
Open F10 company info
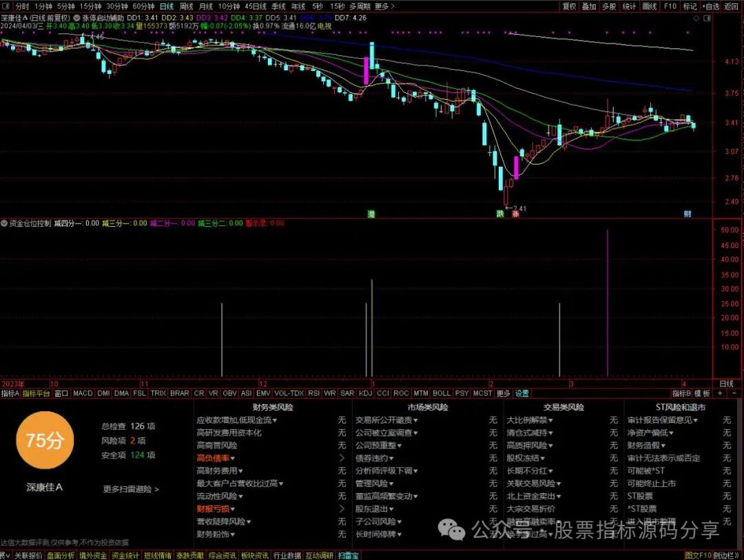[x=670, y=6]
